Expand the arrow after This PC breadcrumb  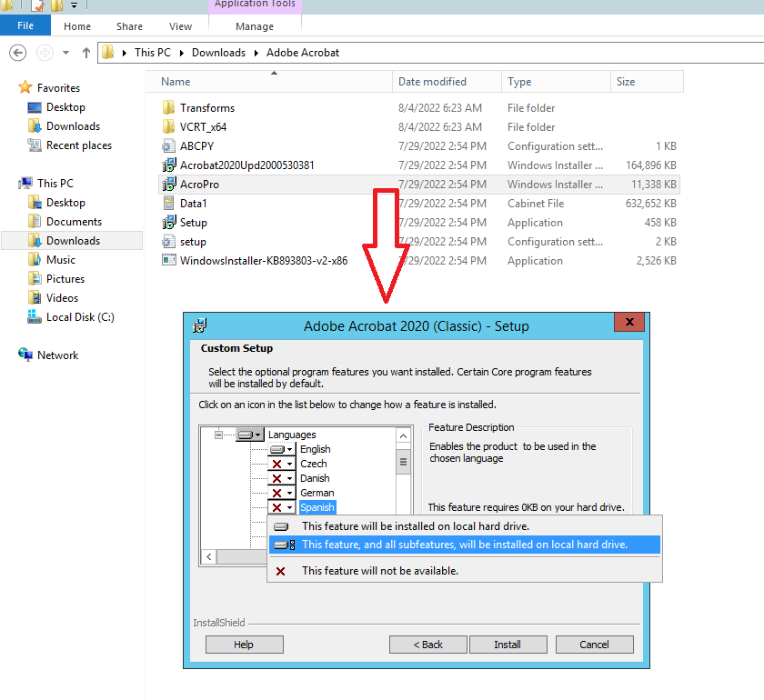[181, 53]
